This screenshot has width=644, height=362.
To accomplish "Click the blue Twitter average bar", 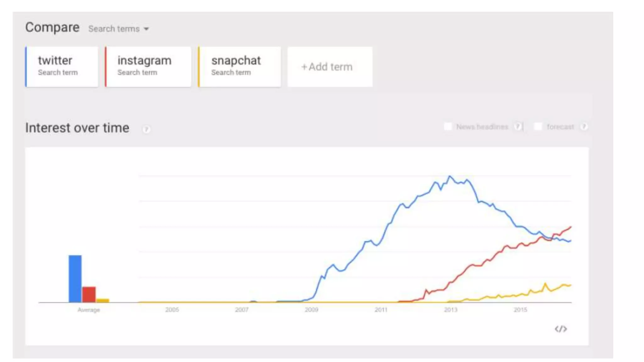I will pos(75,279).
